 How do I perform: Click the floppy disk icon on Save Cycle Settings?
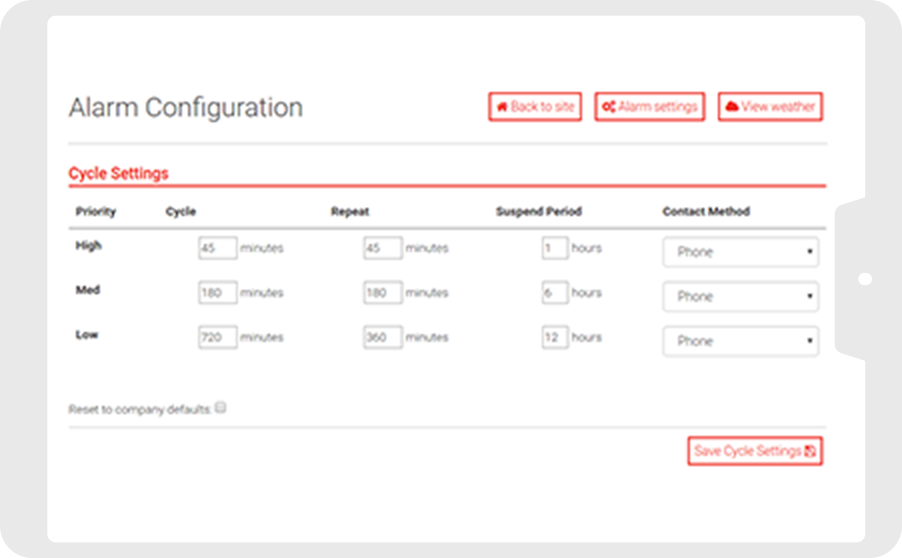[810, 451]
